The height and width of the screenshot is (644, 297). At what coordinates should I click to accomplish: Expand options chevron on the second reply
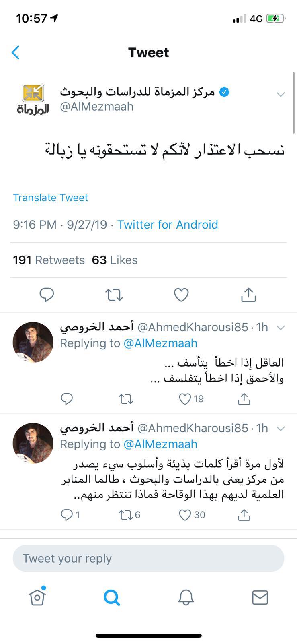281,429
